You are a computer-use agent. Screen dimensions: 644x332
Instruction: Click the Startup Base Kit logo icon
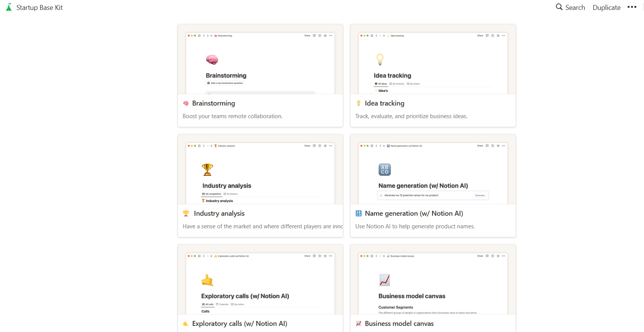pyautogui.click(x=9, y=7)
